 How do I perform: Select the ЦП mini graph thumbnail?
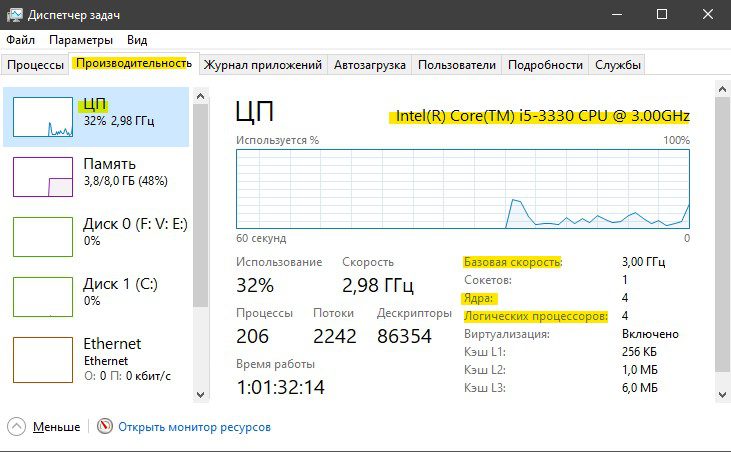tap(43, 117)
